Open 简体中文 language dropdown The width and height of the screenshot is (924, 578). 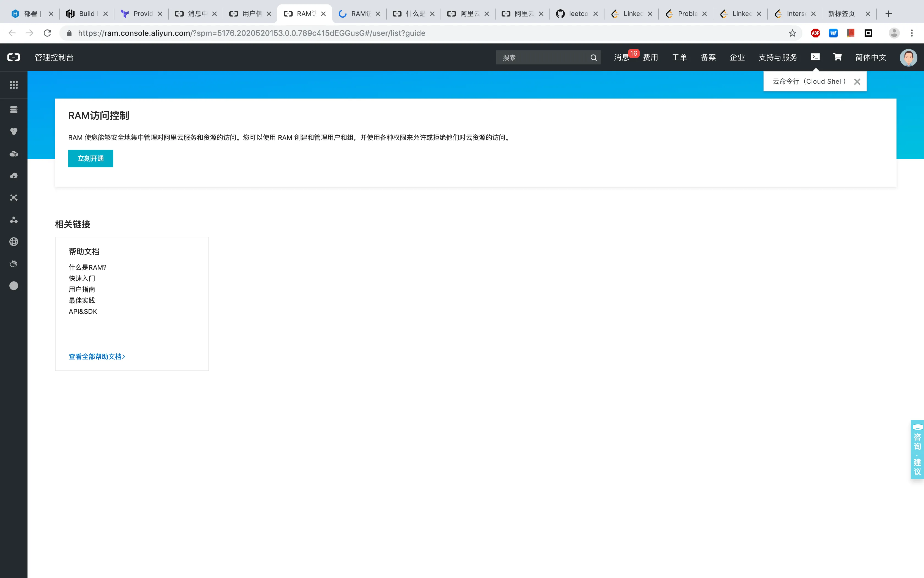coord(871,57)
